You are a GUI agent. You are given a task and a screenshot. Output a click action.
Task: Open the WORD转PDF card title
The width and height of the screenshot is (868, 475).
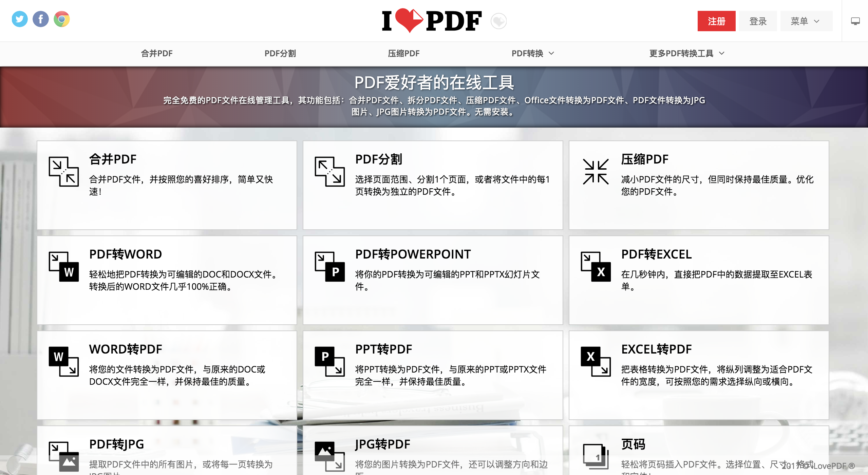tap(126, 349)
